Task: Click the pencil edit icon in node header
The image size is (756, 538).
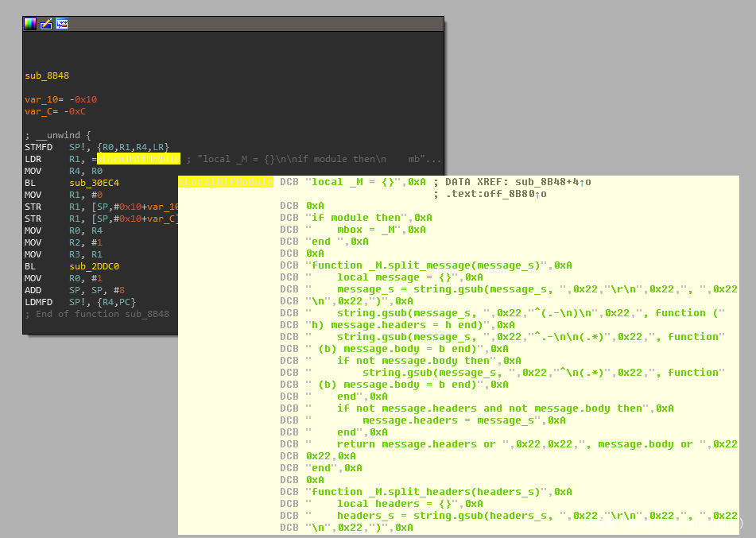Action: 46,24
